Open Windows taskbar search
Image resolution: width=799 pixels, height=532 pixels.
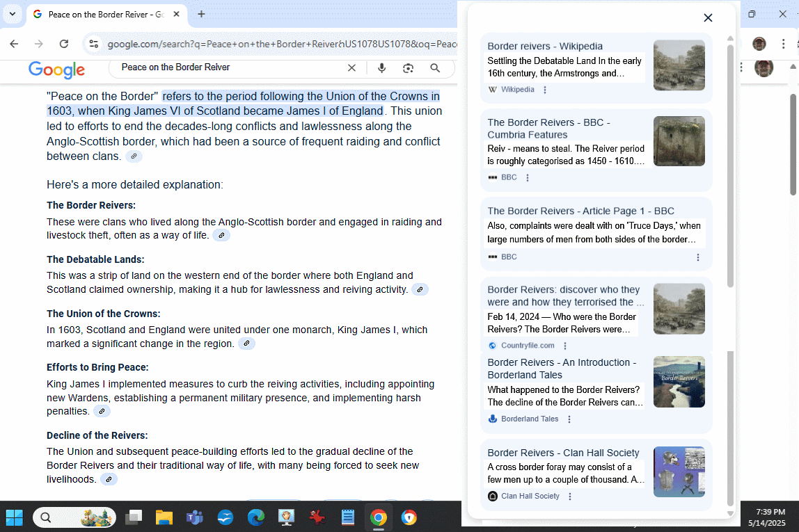coord(74,518)
